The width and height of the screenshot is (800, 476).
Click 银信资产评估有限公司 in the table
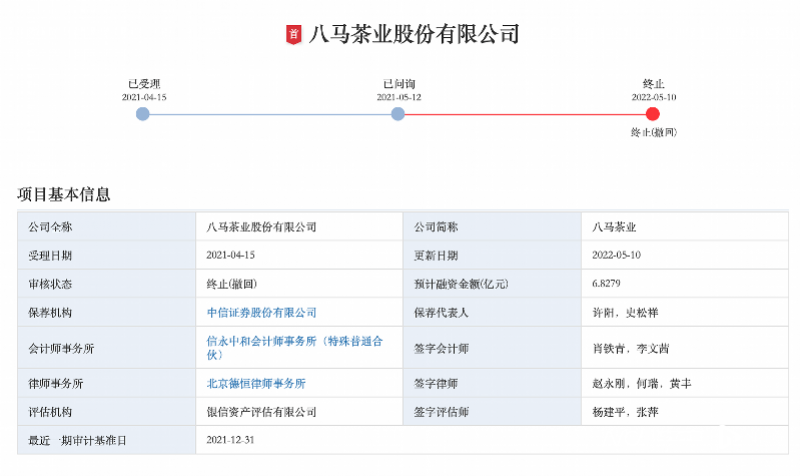[262, 412]
